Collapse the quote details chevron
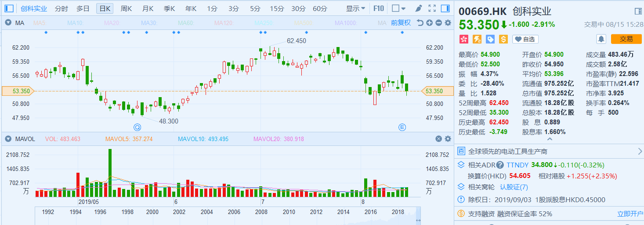 549,139
